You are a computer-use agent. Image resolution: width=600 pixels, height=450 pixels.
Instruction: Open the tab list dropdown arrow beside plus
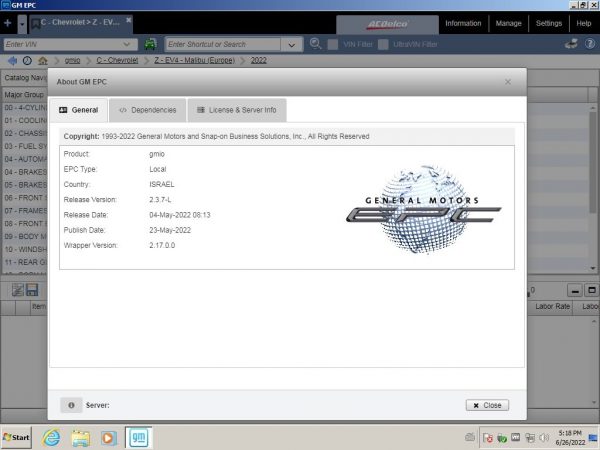click(x=22, y=24)
